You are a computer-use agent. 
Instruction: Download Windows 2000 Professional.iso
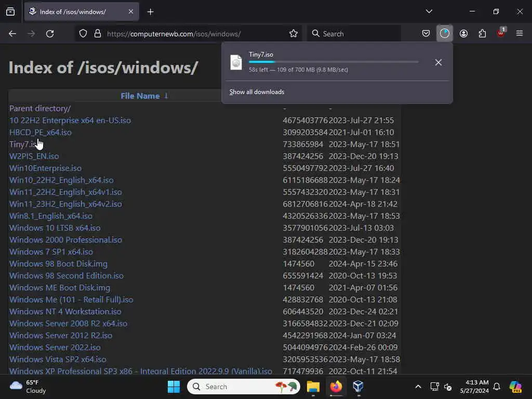(x=65, y=240)
